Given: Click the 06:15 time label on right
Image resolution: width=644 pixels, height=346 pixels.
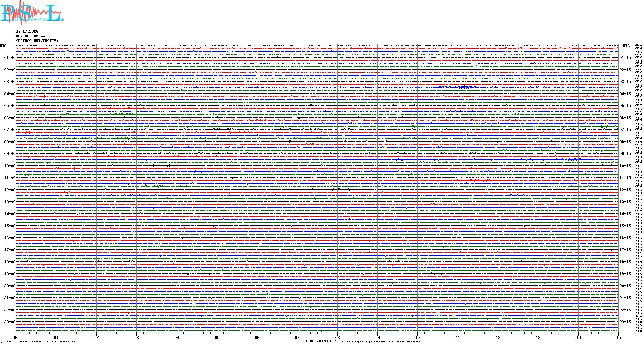Looking at the screenshot, I should tap(625, 118).
